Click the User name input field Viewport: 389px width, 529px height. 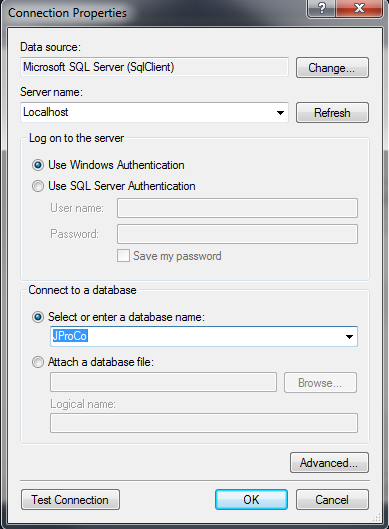(x=237, y=208)
